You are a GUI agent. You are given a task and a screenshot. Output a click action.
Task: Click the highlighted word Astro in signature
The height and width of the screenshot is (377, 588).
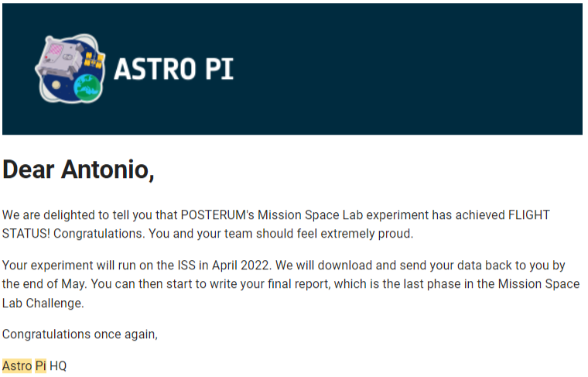17,365
